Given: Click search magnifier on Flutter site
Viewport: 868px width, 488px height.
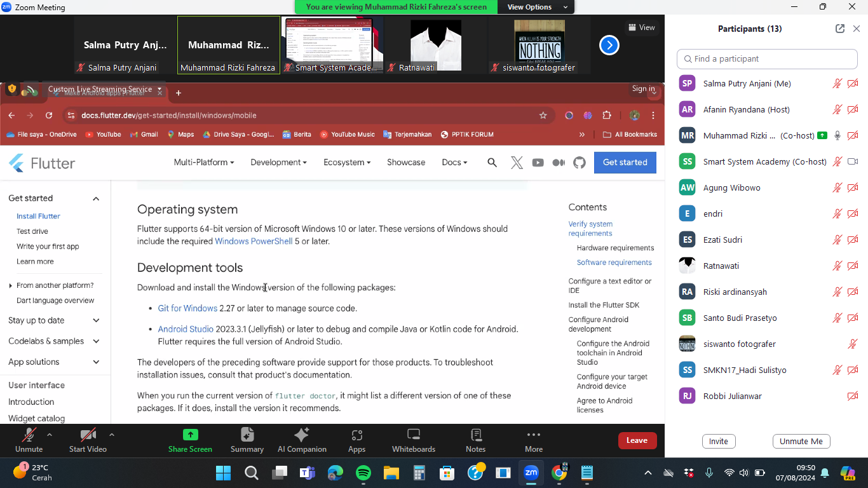Looking at the screenshot, I should (492, 163).
